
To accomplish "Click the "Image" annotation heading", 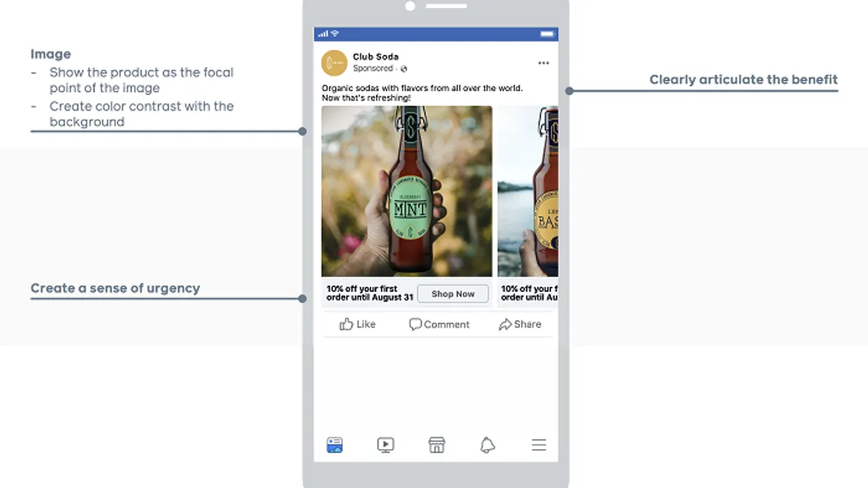I will (x=51, y=54).
